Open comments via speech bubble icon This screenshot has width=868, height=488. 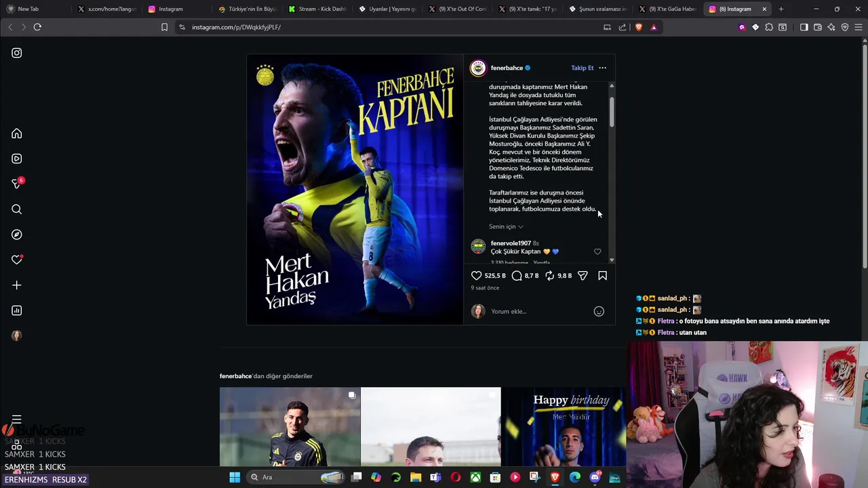pos(517,276)
